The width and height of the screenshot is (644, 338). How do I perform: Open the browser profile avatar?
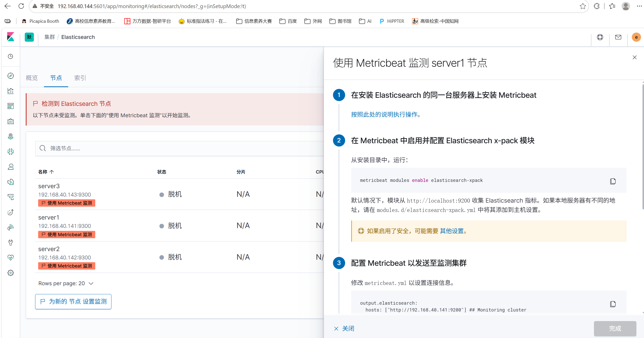click(626, 6)
